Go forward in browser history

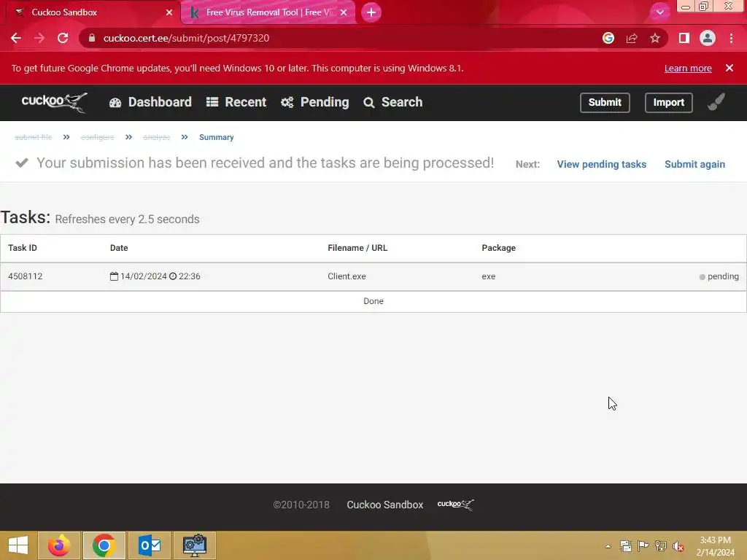39,38
